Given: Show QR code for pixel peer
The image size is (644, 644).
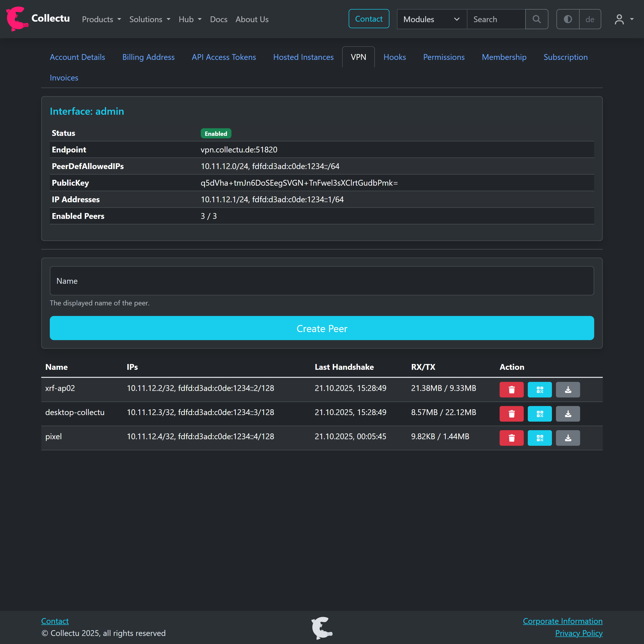Looking at the screenshot, I should [x=540, y=438].
